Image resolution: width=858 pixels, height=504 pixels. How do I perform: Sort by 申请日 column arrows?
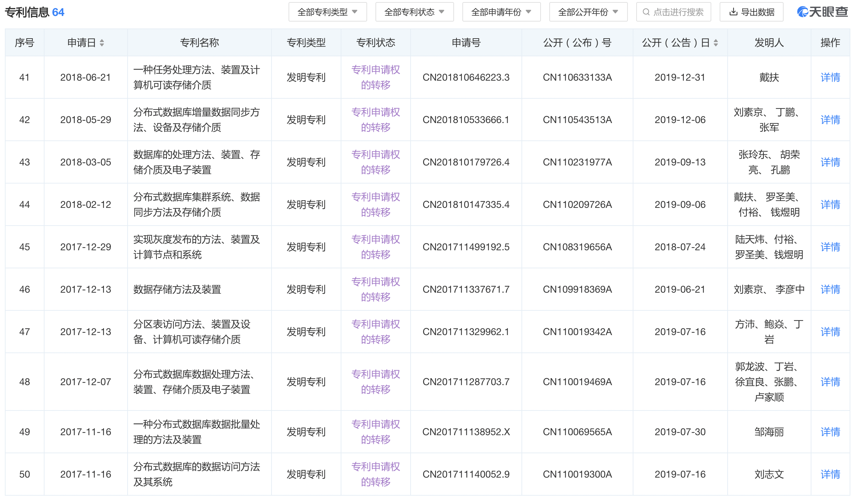102,43
